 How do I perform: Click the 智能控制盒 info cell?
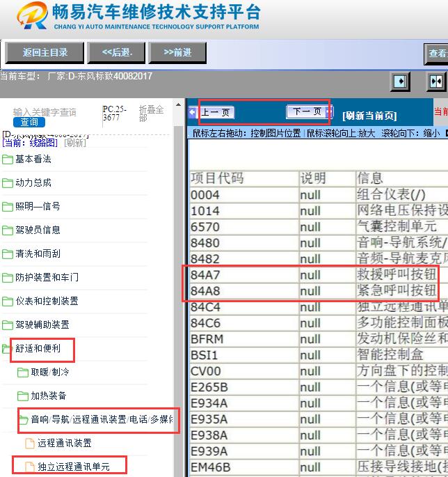[x=402, y=355]
